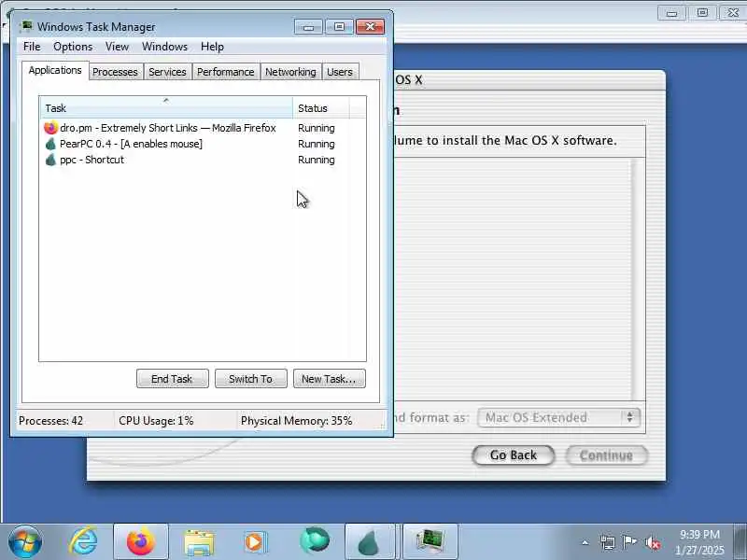Open the Windows Start orb
The image size is (747, 560).
pos(25,542)
